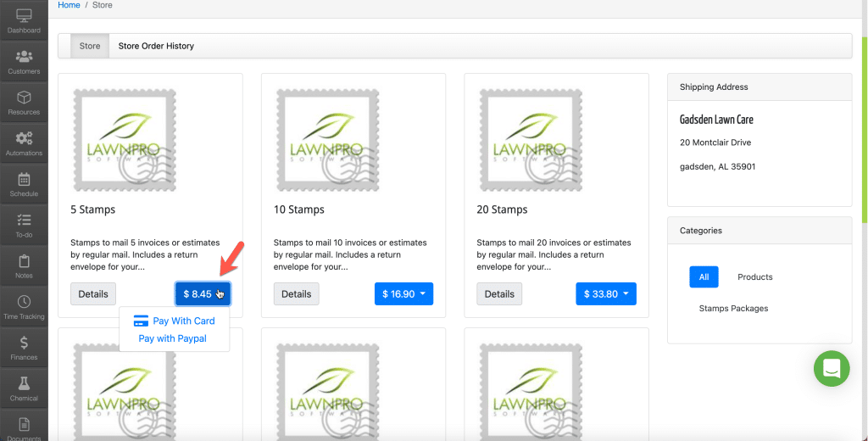Filter by Products category
The image size is (868, 441).
[755, 277]
